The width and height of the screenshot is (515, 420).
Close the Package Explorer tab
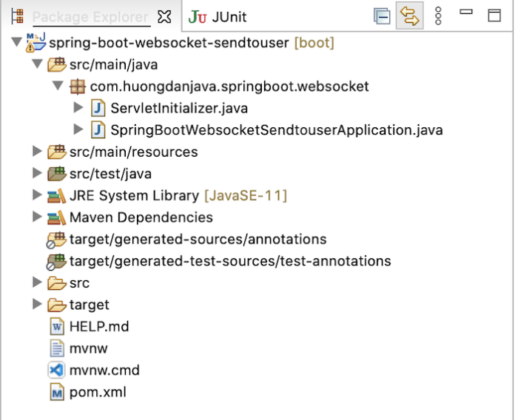coord(166,16)
